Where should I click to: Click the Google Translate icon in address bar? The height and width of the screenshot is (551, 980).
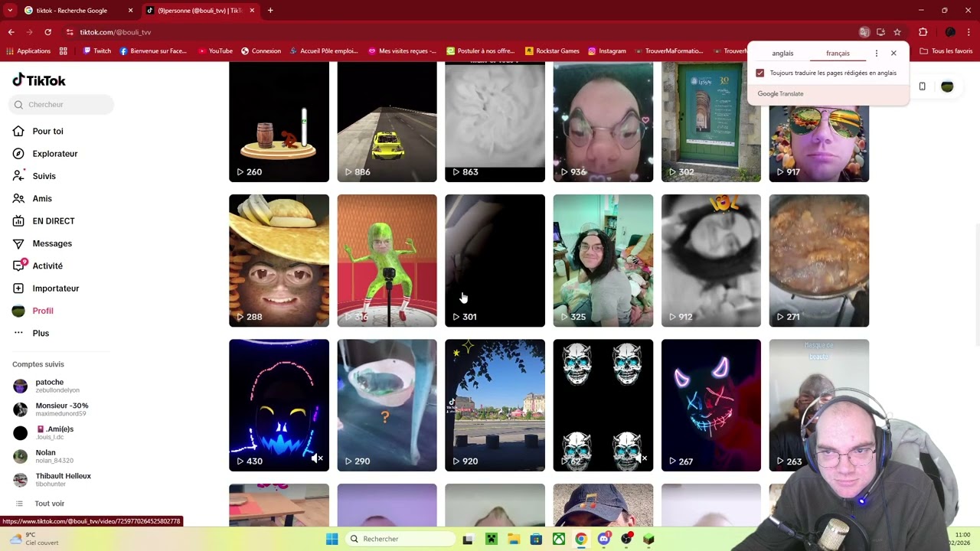coord(864,32)
